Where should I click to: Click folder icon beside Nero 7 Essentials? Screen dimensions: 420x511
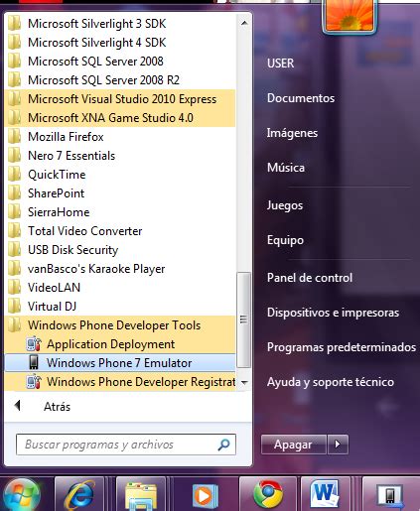point(14,156)
